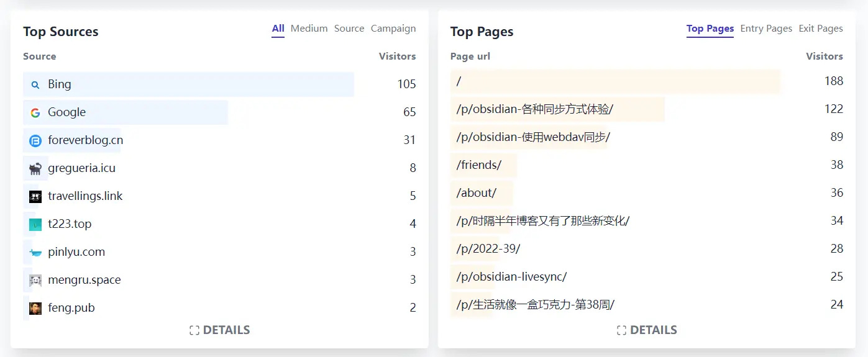Open the feng.pub source link
868x357 pixels.
tap(71, 308)
